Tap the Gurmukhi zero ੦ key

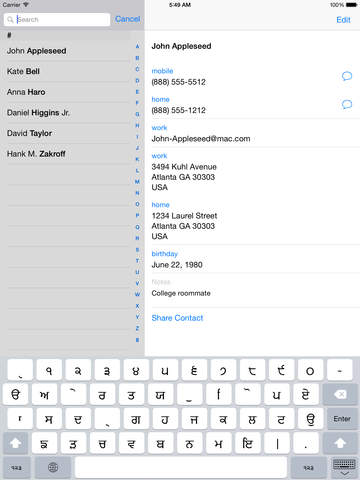310,370
